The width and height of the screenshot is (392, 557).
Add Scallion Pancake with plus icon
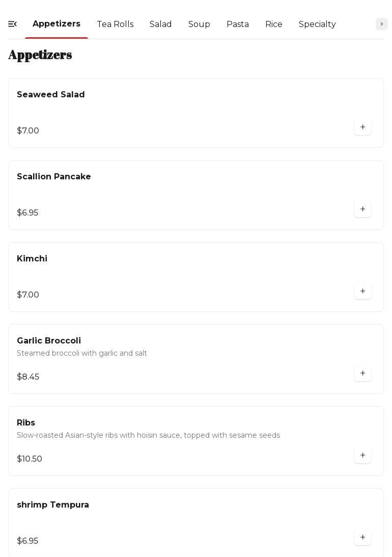362,209
